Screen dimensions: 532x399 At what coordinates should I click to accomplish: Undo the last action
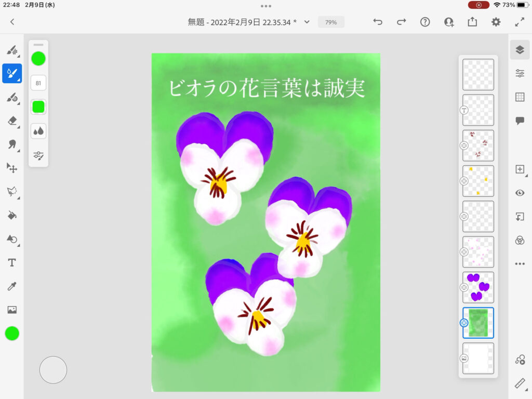(378, 22)
